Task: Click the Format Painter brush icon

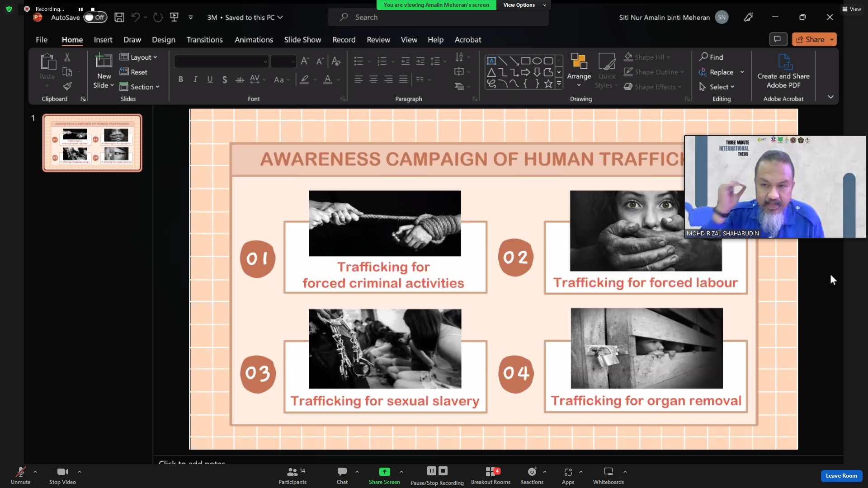Action: (67, 86)
